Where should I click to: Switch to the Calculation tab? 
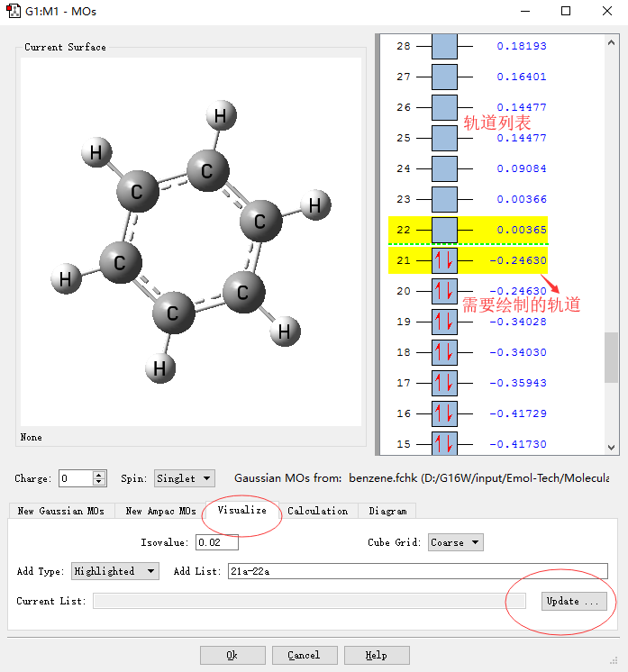click(317, 511)
